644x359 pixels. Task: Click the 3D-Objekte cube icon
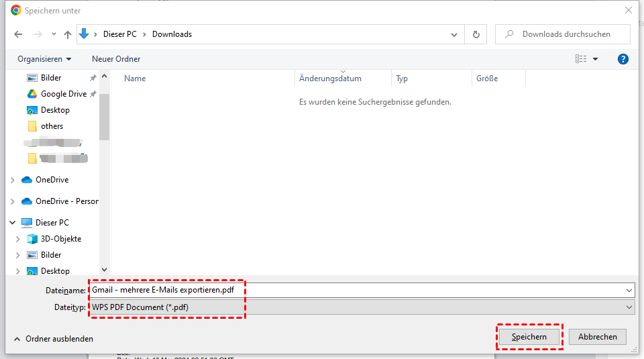tap(32, 239)
